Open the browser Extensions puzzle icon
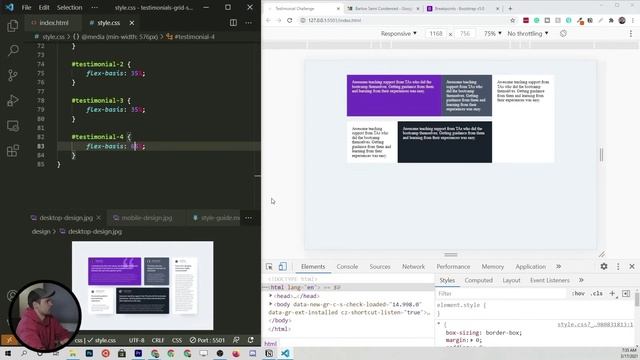The width and height of the screenshot is (640, 360). click(611, 20)
